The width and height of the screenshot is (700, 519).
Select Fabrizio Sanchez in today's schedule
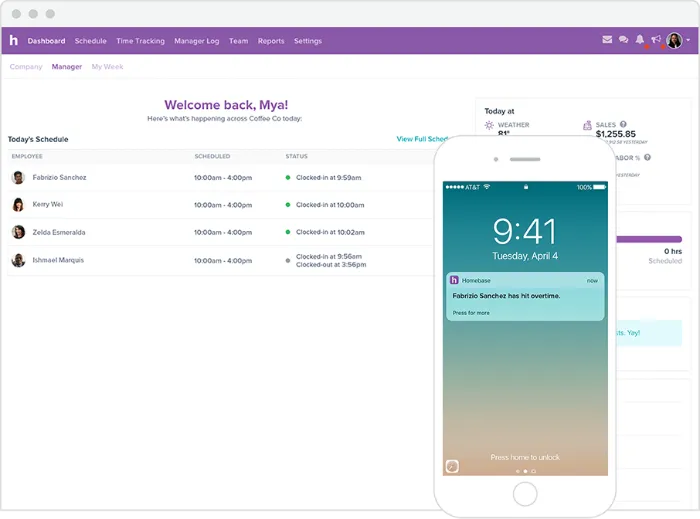(x=59, y=177)
